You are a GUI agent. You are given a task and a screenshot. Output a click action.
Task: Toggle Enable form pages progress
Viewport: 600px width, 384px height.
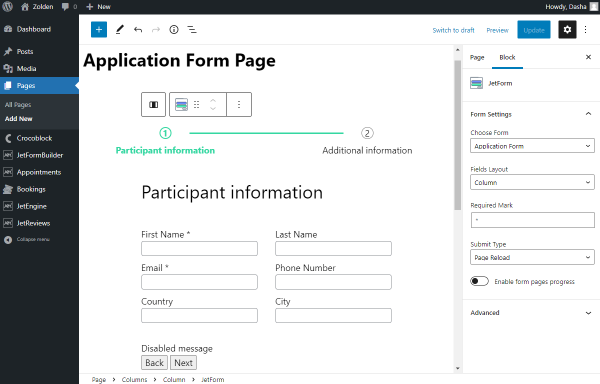pyautogui.click(x=479, y=281)
